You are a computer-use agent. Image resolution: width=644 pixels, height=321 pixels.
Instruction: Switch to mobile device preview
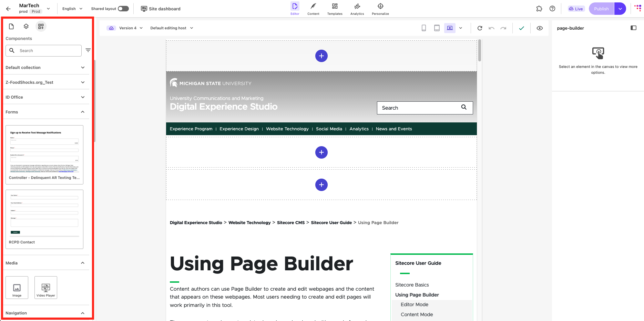[424, 28]
